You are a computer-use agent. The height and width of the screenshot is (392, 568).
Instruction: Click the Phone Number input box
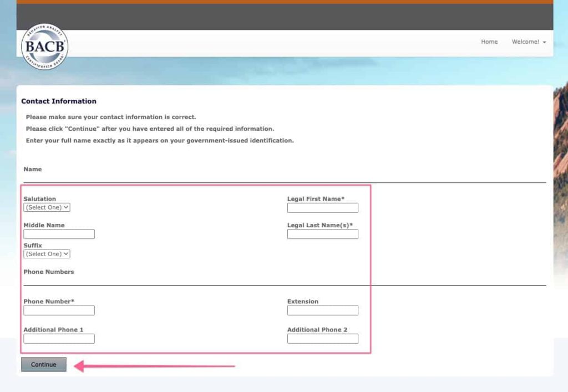(x=59, y=310)
